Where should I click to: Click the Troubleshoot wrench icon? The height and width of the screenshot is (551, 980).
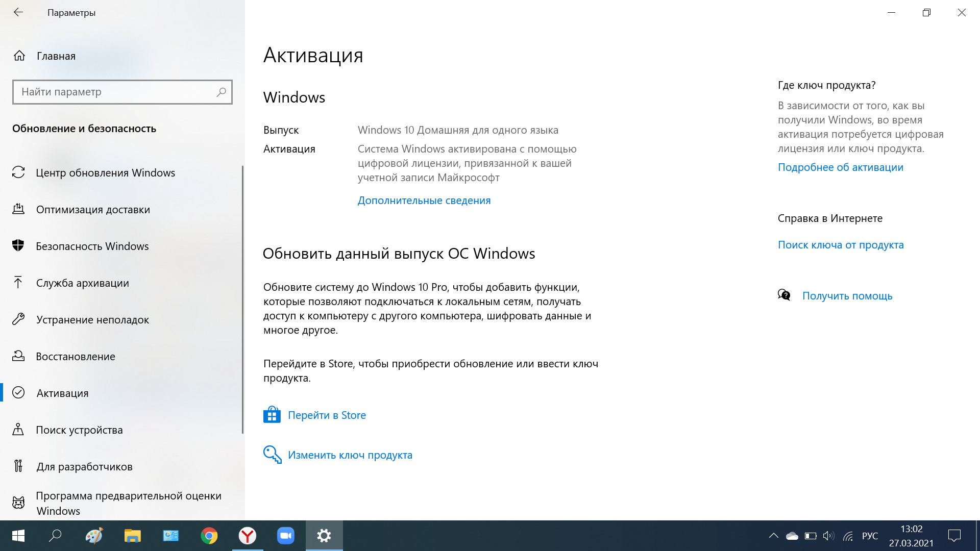[x=18, y=319]
